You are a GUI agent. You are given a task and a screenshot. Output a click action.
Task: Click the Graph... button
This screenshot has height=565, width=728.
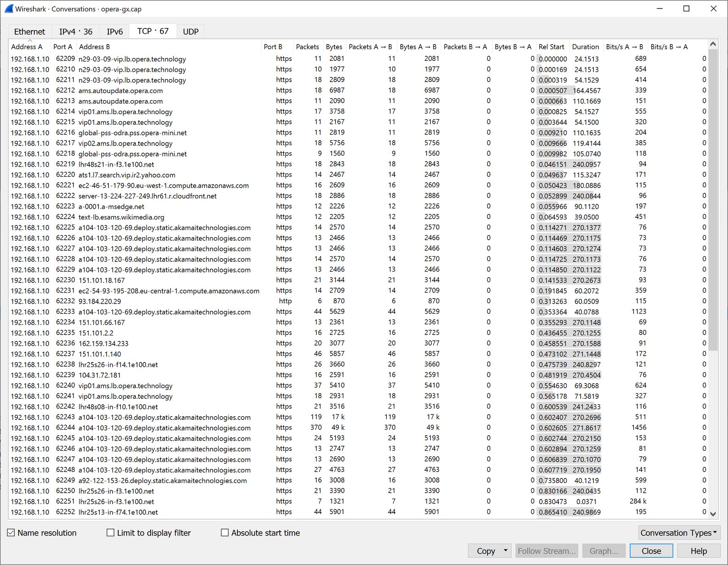pyautogui.click(x=604, y=551)
